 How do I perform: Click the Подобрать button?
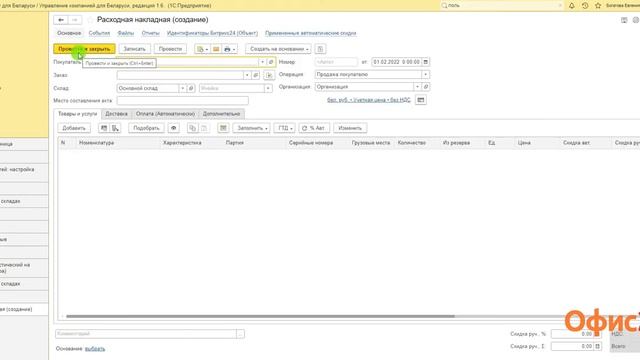146,128
